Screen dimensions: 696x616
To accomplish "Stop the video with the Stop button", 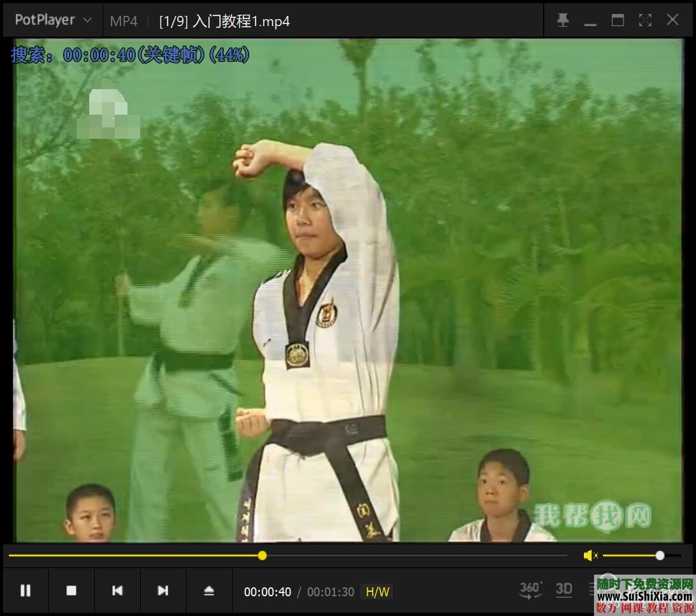I will coord(71,591).
